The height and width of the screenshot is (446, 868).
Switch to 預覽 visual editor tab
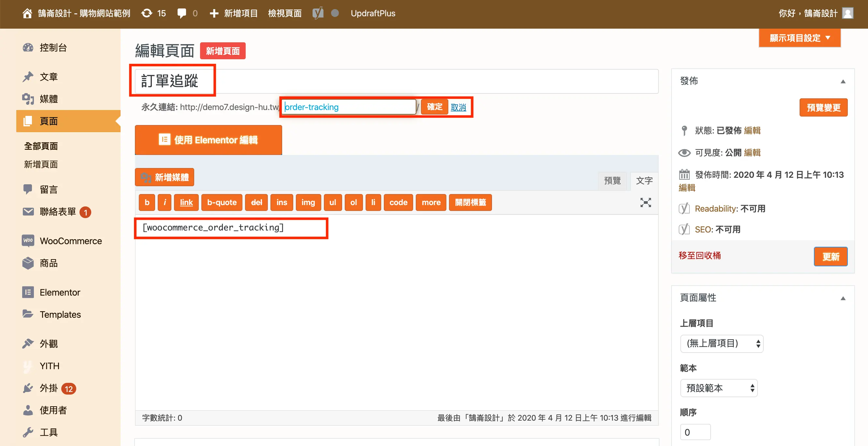pos(612,181)
